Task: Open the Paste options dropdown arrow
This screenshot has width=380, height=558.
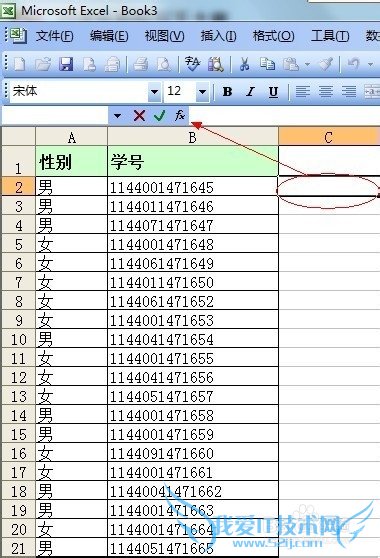Action: [x=307, y=64]
